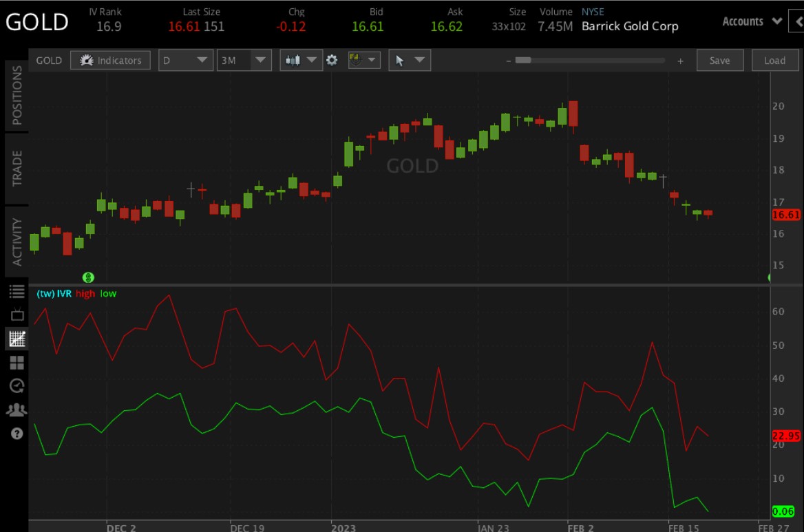
Task: Open the help question mark icon
Action: pyautogui.click(x=17, y=434)
